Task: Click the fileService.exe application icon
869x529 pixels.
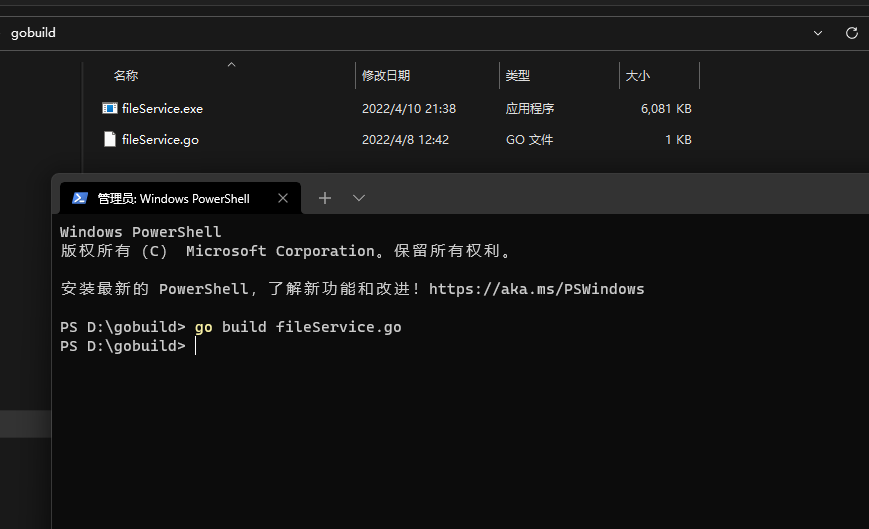Action: coord(110,108)
